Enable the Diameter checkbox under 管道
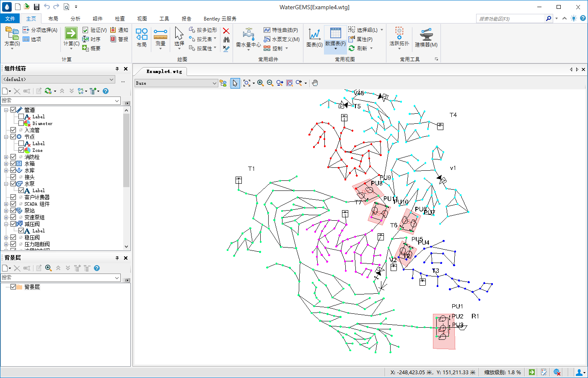588x378 pixels. click(21, 123)
